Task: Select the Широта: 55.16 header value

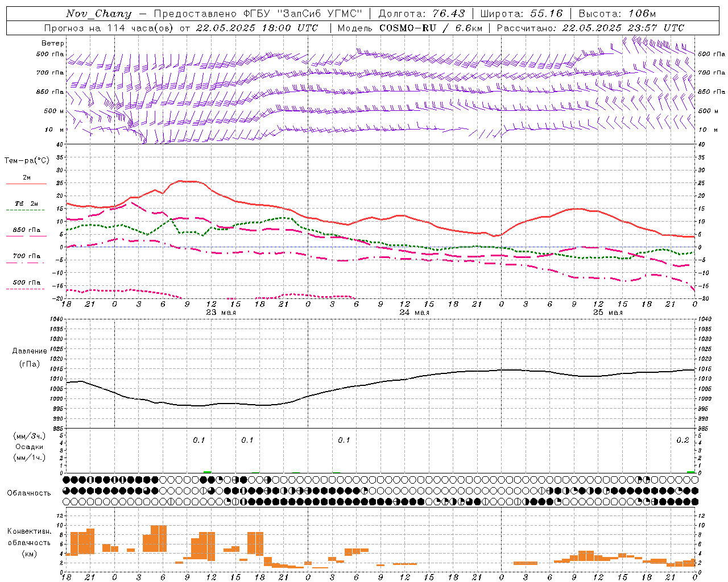Action: 522,14
